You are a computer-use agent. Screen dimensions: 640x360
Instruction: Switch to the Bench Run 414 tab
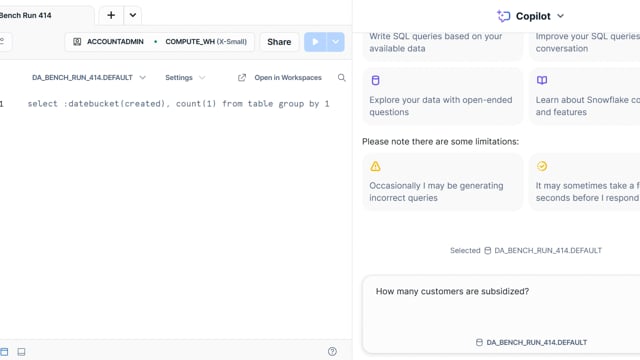click(x=26, y=16)
